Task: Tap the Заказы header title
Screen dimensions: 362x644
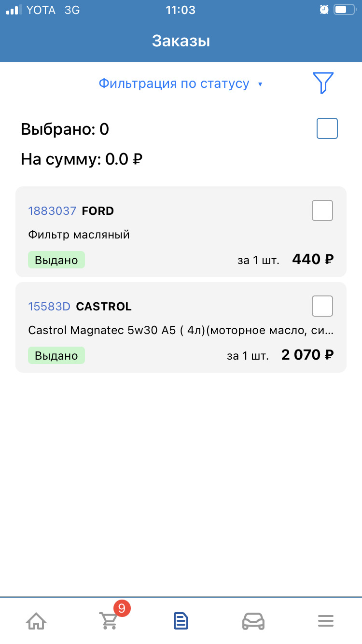Action: pyautogui.click(x=181, y=41)
